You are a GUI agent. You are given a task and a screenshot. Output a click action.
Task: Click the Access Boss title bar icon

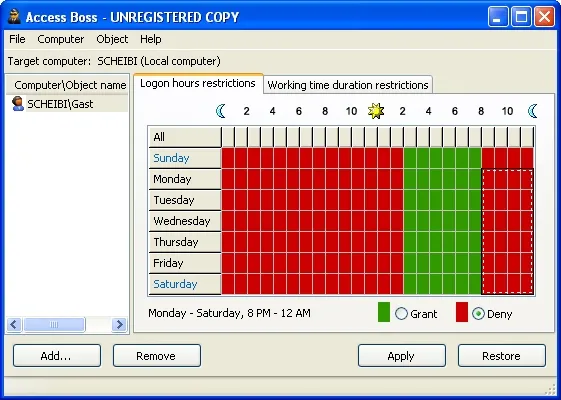point(14,17)
